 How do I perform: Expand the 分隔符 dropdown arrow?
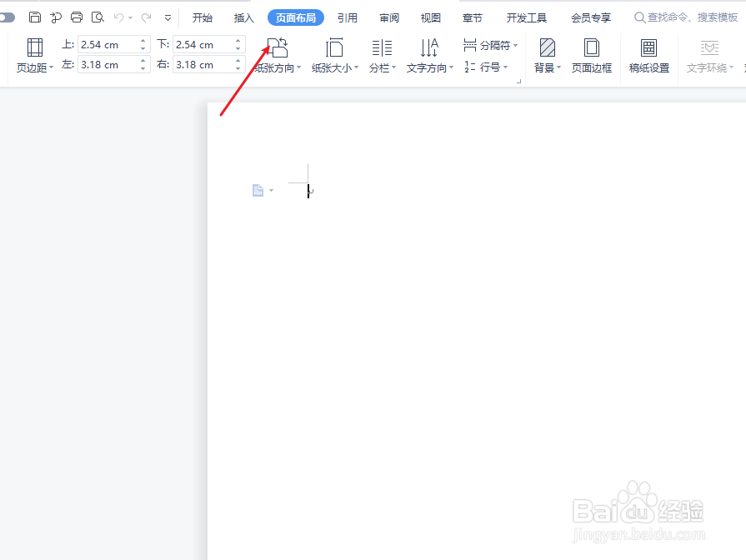[516, 46]
